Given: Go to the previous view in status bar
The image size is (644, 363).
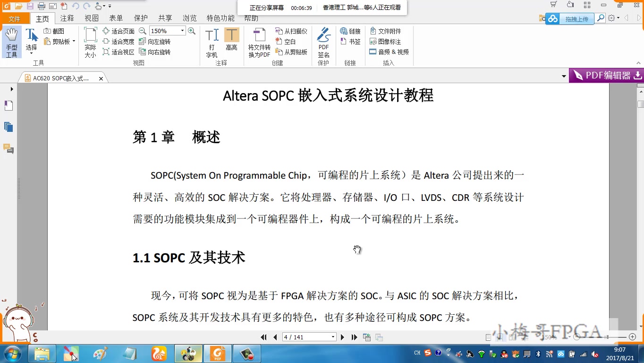Looking at the screenshot, I should (367, 337).
